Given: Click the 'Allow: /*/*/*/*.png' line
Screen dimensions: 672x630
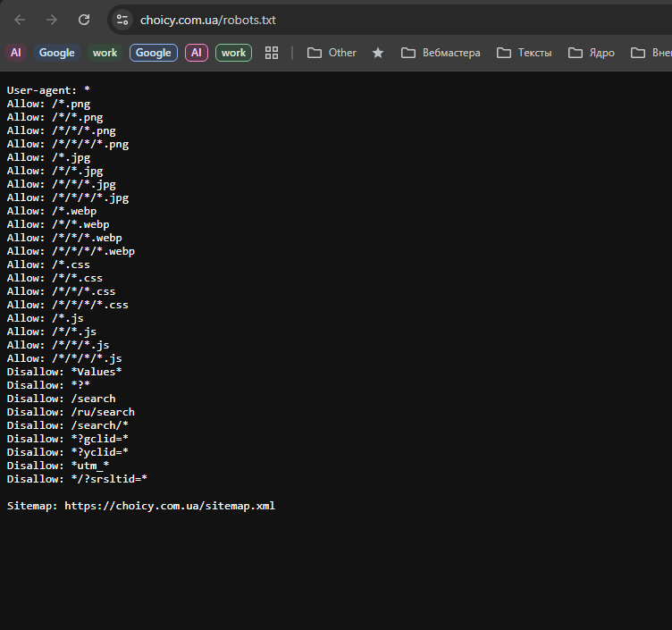Looking at the screenshot, I should 68,144.
